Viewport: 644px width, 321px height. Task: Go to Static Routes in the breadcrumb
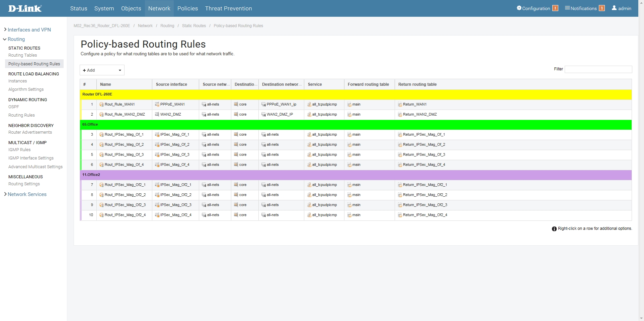point(194,26)
